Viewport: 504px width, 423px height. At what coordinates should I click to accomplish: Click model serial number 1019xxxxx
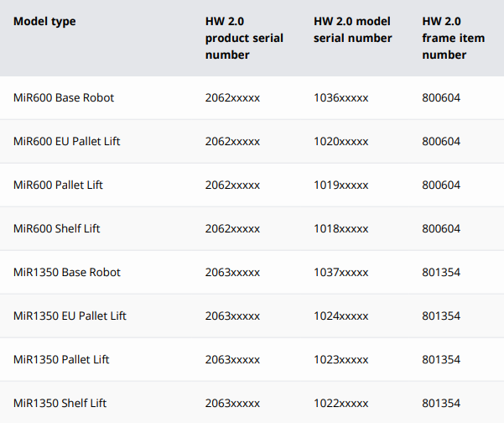click(x=340, y=185)
